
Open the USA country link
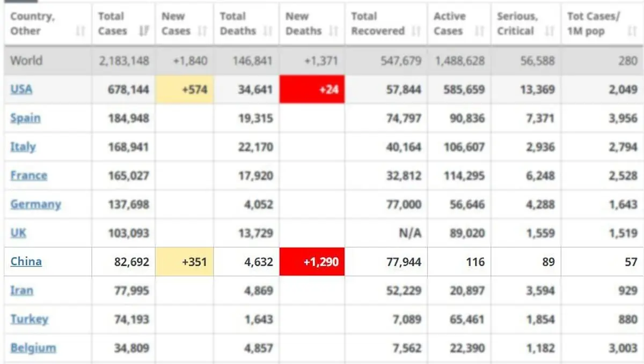21,89
